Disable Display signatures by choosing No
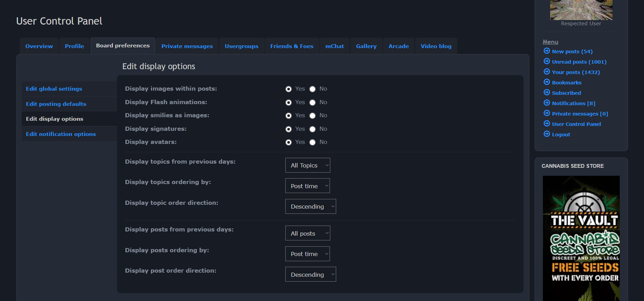This screenshot has width=644, height=301. [312, 129]
